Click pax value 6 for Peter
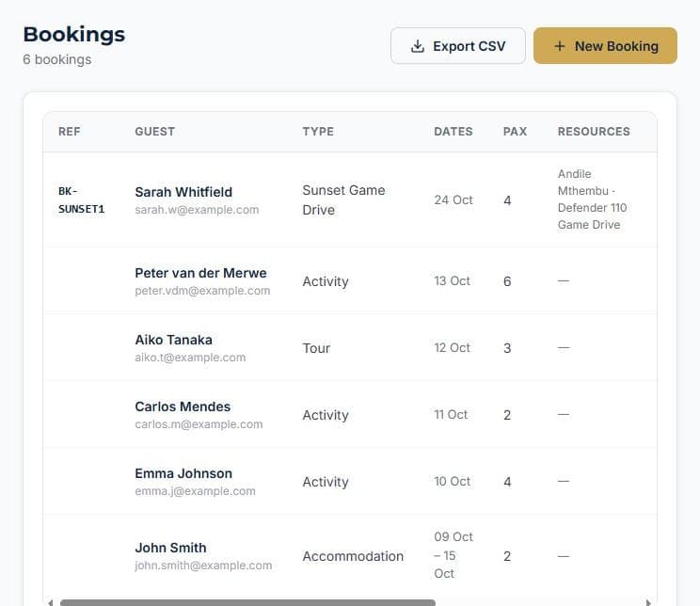 click(x=507, y=281)
